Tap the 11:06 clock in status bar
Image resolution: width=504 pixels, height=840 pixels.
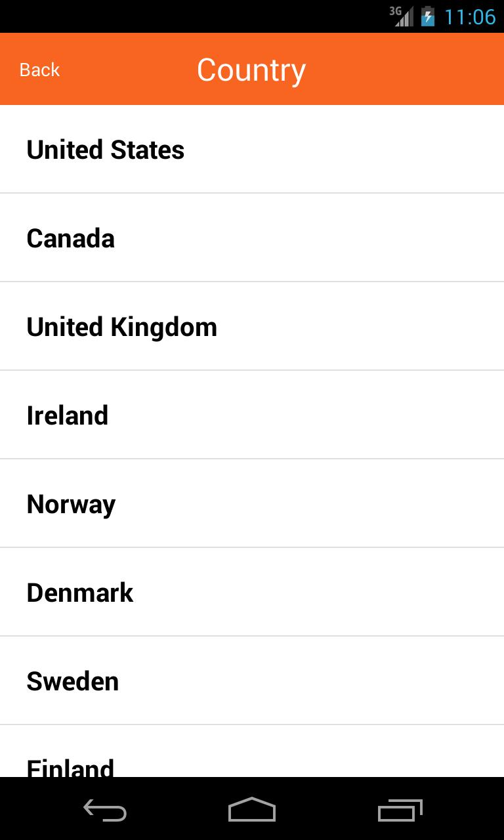click(x=470, y=16)
